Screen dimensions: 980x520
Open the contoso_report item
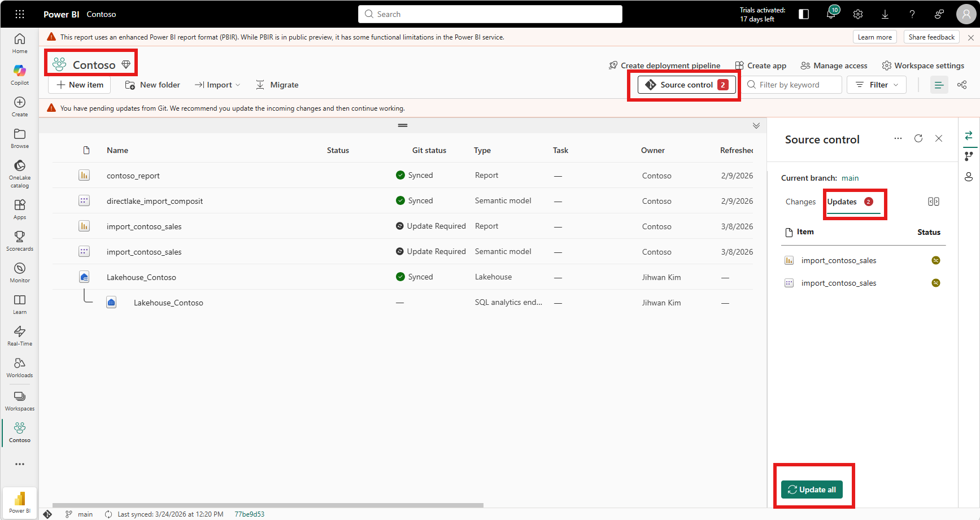(133, 176)
